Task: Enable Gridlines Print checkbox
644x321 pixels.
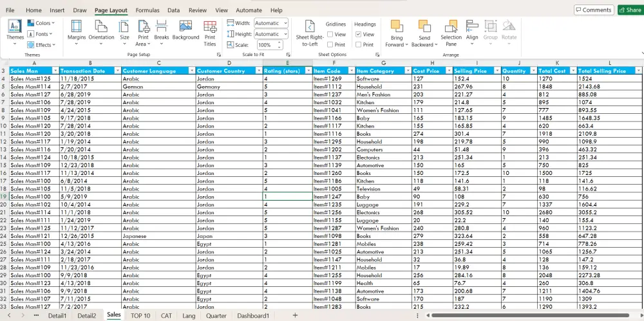Action: (x=330, y=45)
